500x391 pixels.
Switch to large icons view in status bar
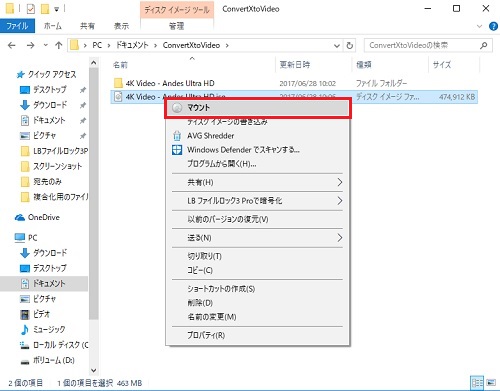(x=491, y=382)
